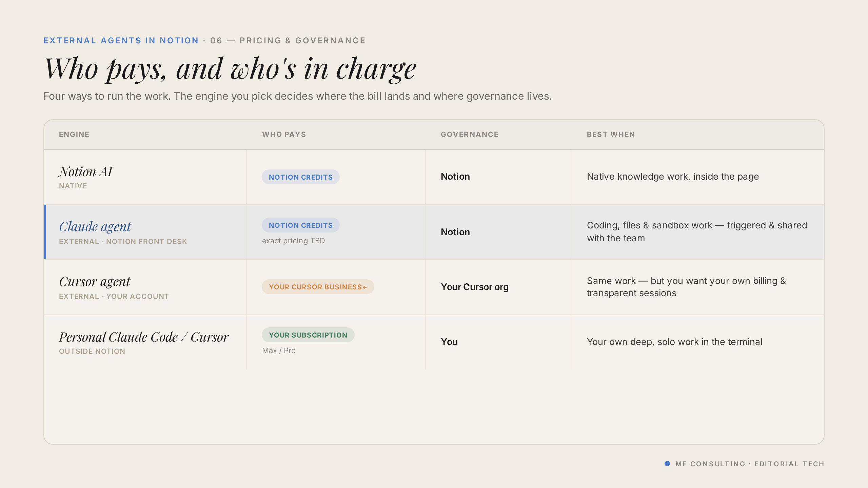Click 'Same work — but you want your own billing' text

[686, 287]
